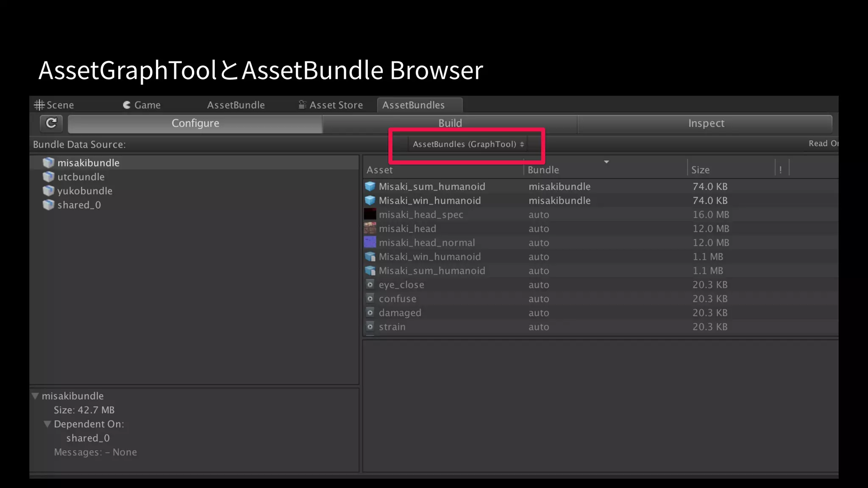Screen dimensions: 868x488
Task: Open the Build mode button
Action: [x=450, y=123]
